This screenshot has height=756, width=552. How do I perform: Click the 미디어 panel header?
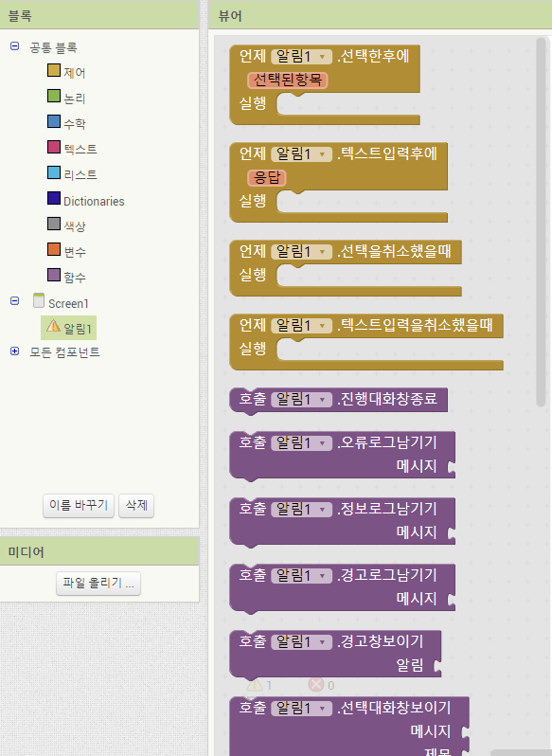(x=99, y=551)
